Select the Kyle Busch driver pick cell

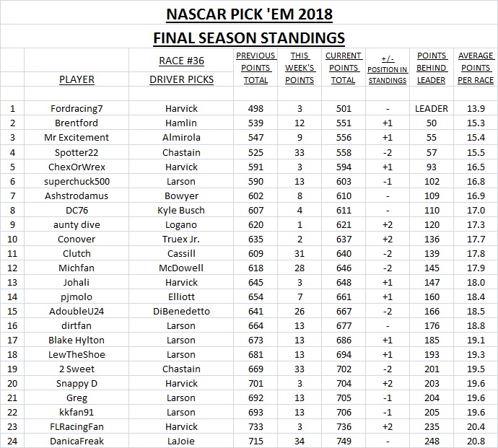pyautogui.click(x=181, y=210)
